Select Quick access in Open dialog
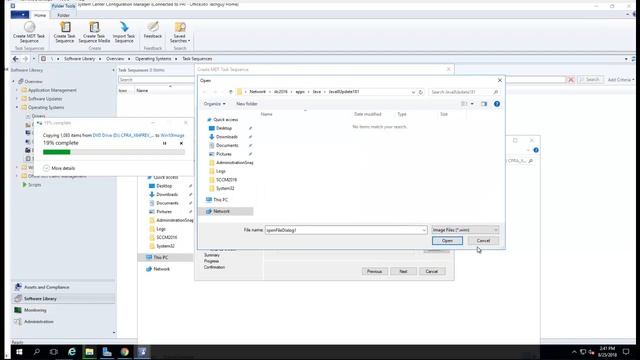 225,120
